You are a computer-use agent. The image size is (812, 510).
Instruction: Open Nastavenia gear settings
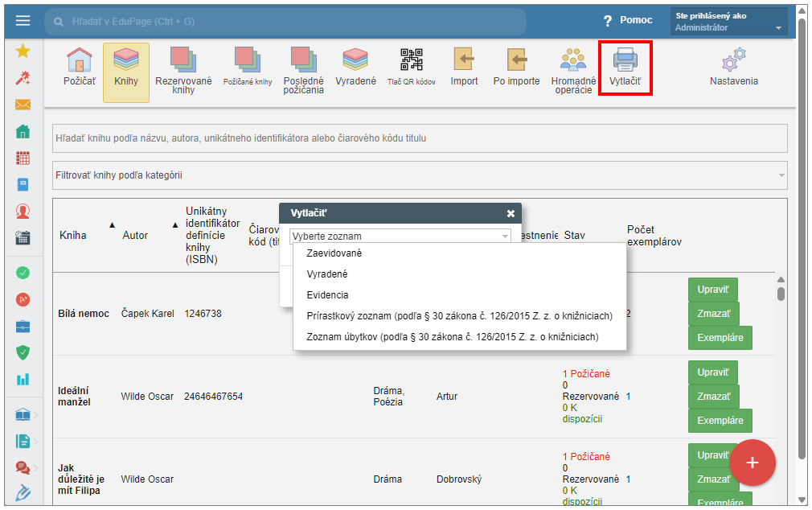(x=733, y=61)
